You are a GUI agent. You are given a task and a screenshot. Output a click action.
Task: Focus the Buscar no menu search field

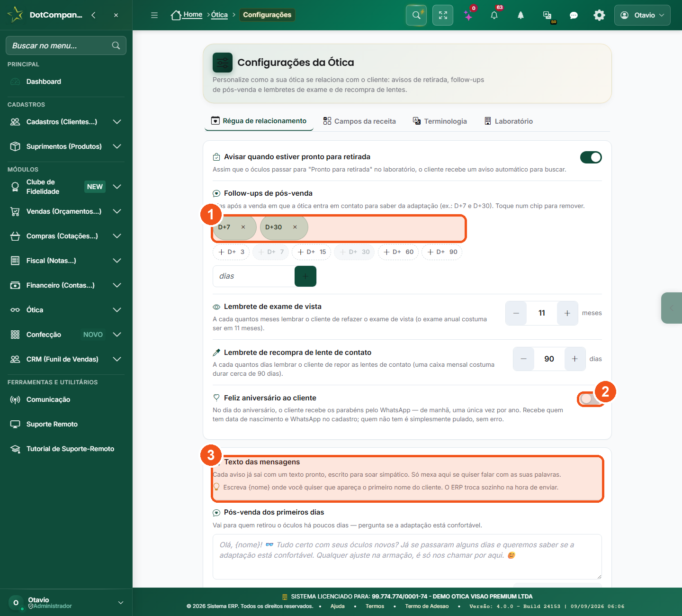(66, 45)
